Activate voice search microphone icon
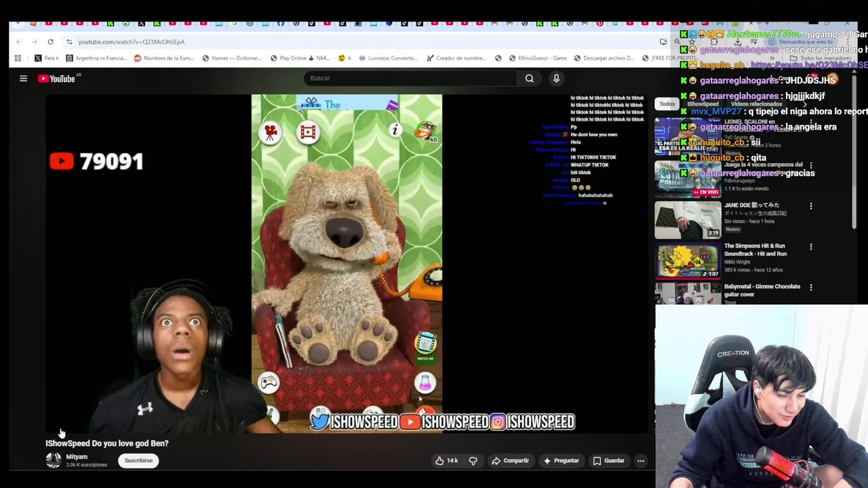 coord(556,78)
